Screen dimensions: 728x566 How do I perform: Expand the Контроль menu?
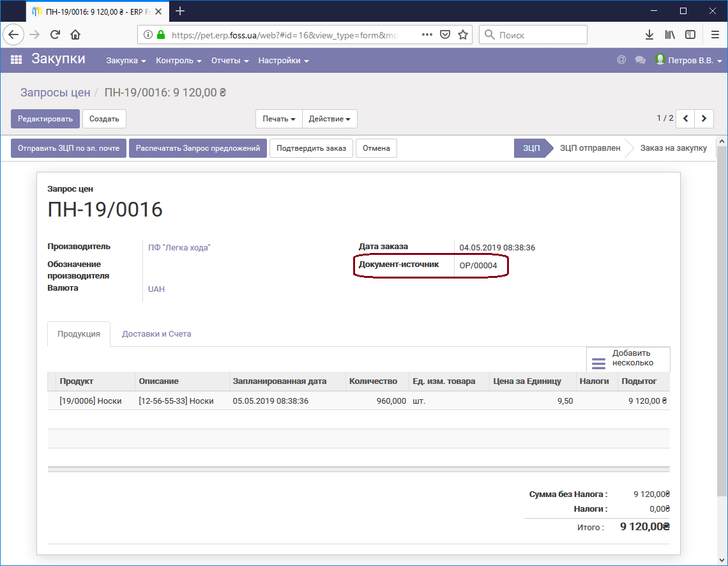[178, 60]
